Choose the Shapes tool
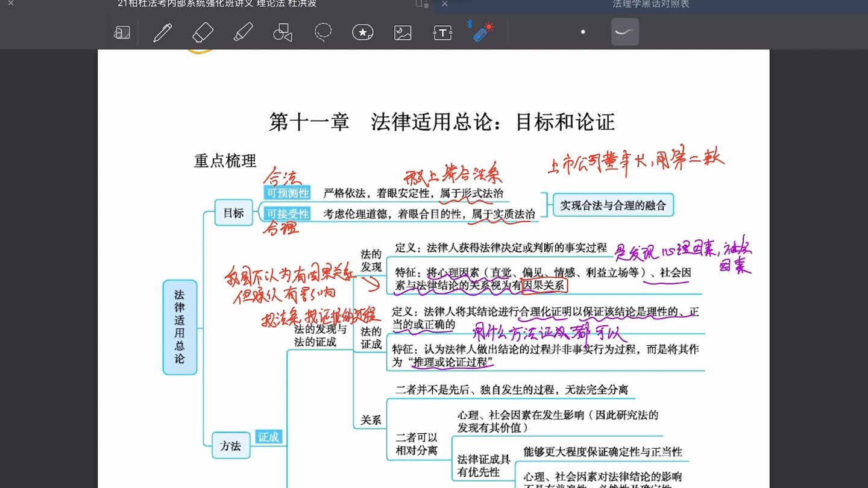The image size is (868, 488). point(283,33)
